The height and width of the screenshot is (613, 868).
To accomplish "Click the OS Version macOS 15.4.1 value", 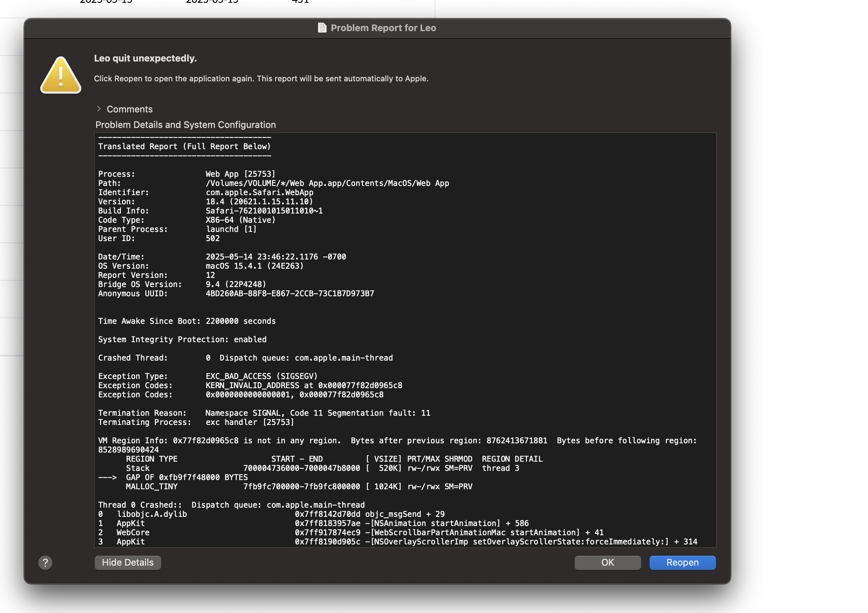I will [254, 266].
